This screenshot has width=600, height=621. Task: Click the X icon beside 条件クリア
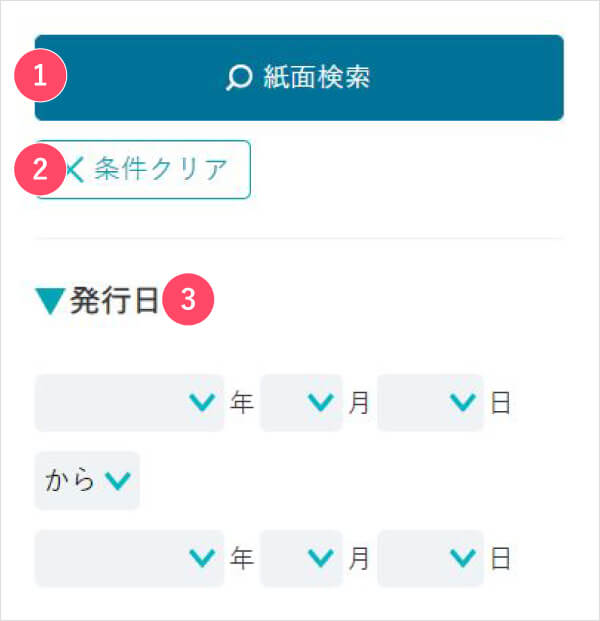point(75,170)
